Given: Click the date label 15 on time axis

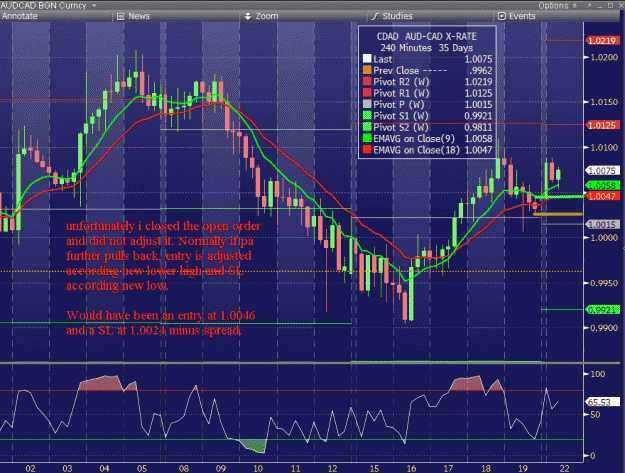Looking at the screenshot, I should click(x=374, y=468).
